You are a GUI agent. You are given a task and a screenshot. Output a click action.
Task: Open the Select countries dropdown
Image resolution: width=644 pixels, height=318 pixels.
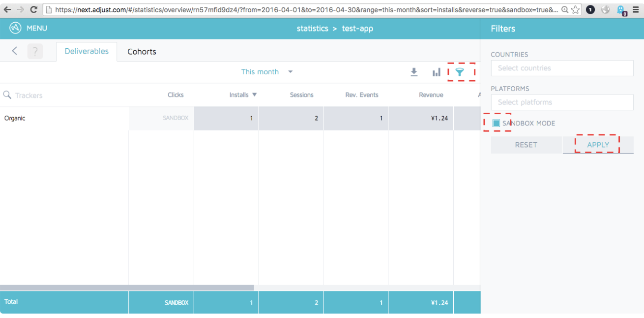coord(562,68)
